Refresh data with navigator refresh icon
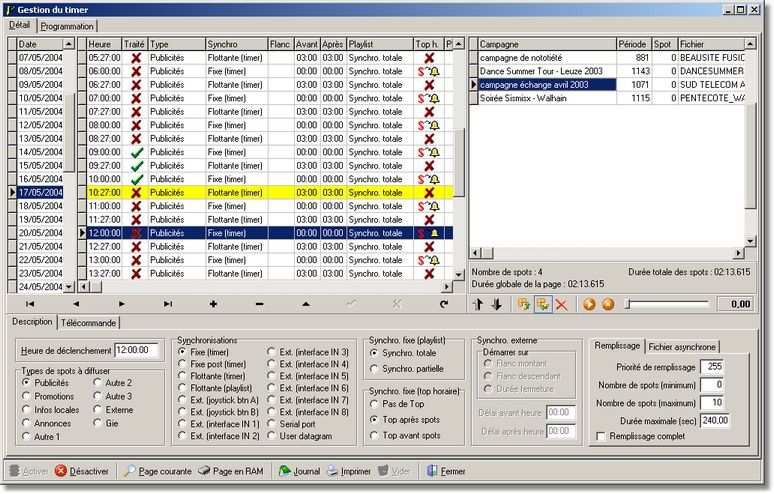774x494 pixels. pyautogui.click(x=444, y=304)
